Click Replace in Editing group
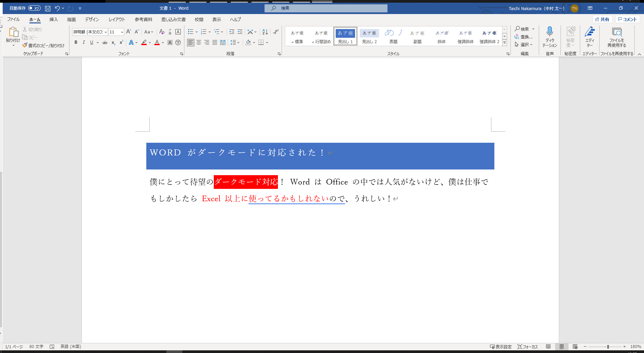644x353 pixels. [523, 37]
